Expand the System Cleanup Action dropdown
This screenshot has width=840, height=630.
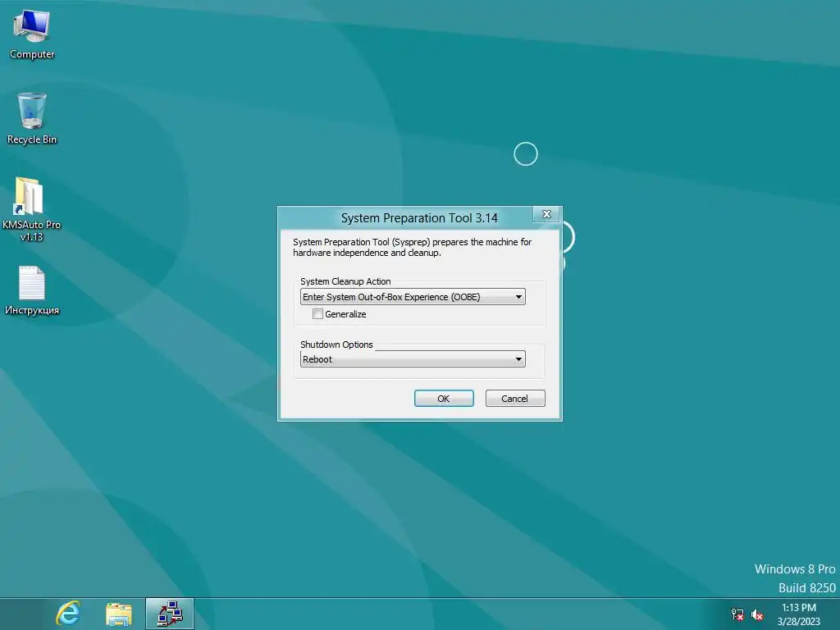pyautogui.click(x=413, y=297)
